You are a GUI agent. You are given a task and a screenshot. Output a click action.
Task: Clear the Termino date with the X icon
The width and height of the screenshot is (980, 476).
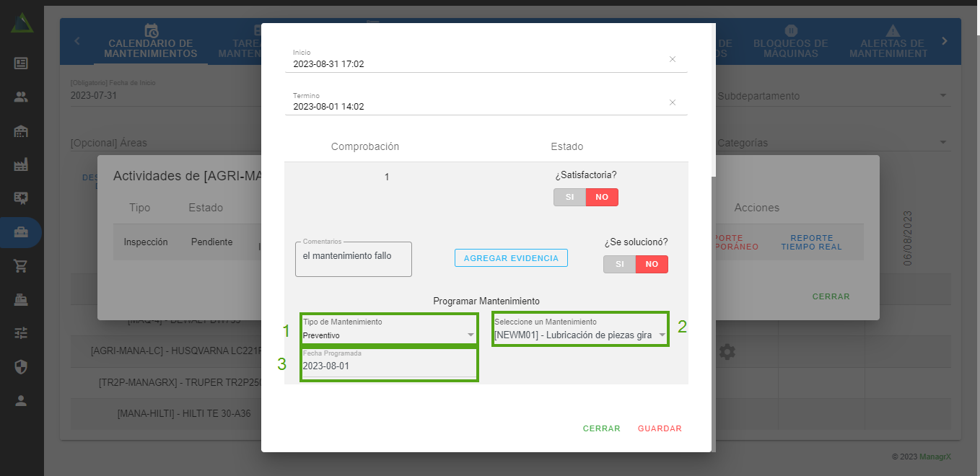click(x=672, y=102)
